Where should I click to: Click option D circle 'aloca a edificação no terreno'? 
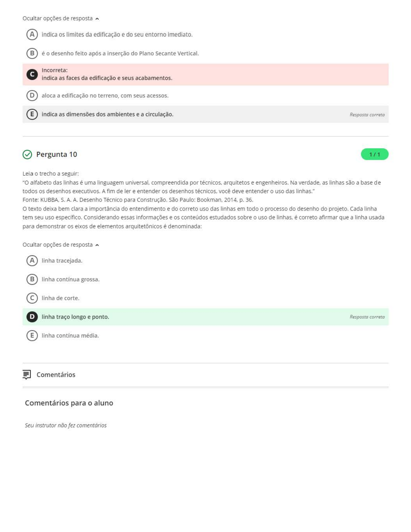tap(32, 95)
